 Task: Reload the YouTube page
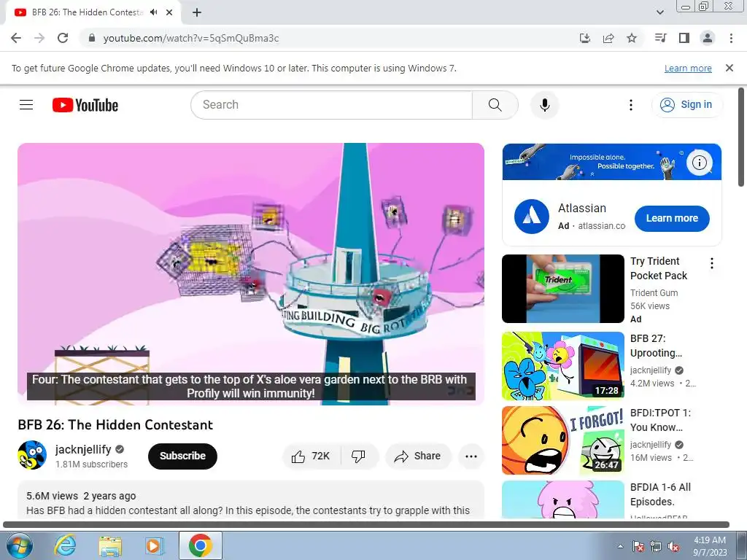pos(63,38)
